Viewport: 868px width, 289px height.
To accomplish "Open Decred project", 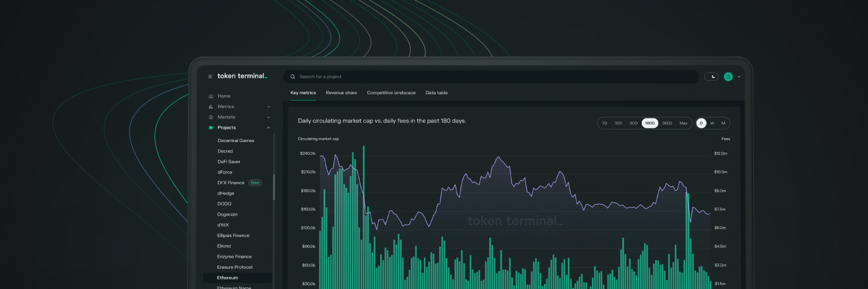I will coord(225,151).
